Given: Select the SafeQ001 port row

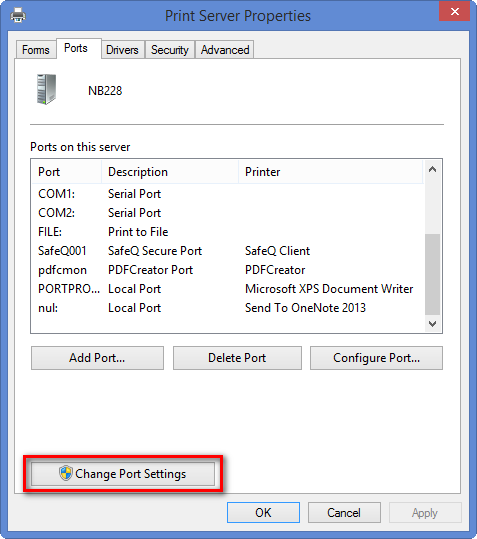Looking at the screenshot, I should (227, 251).
